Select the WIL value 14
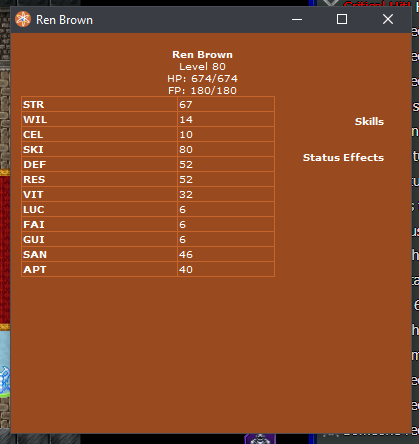419x444 pixels. 186,120
